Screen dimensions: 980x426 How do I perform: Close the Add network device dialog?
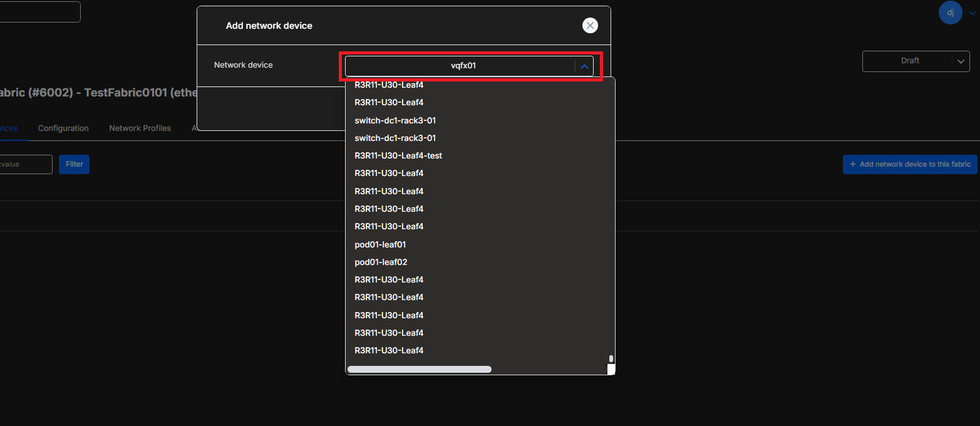(x=590, y=25)
